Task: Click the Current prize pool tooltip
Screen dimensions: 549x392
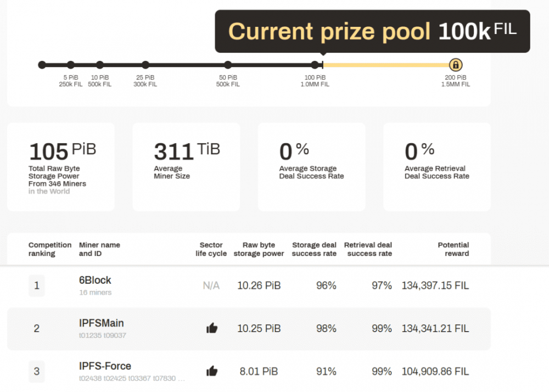Action: coord(372,31)
